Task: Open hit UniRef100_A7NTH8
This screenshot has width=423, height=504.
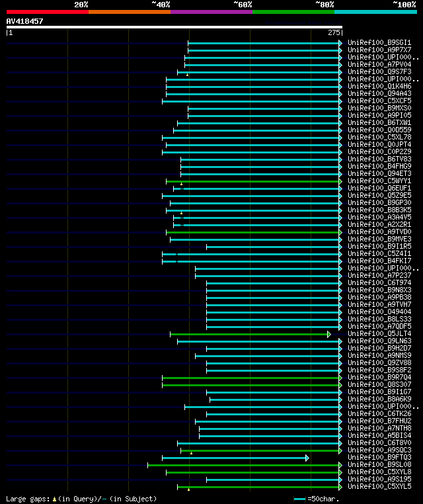Action: (x=379, y=428)
